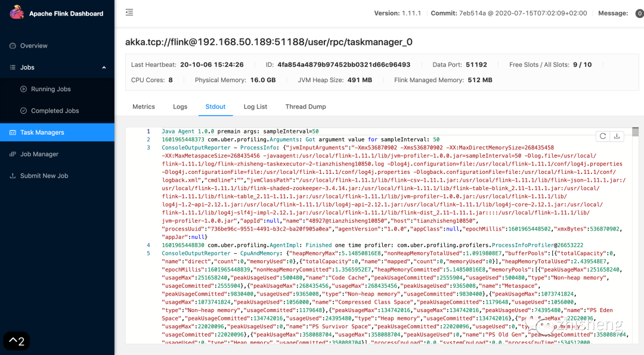The image size is (644, 355).
Task: Click the Last Heartbeat value 20-10-06 15:24:26
Action: (x=212, y=65)
